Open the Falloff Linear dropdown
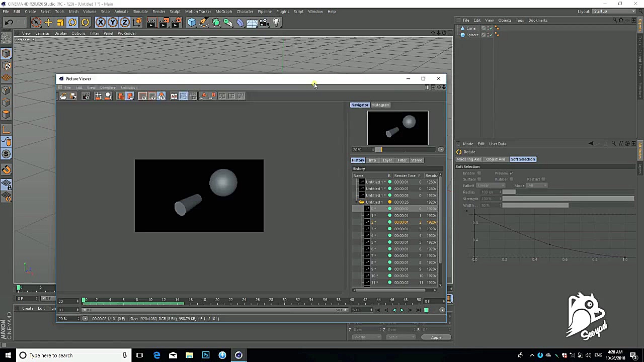The height and width of the screenshot is (362, 644). click(x=491, y=186)
